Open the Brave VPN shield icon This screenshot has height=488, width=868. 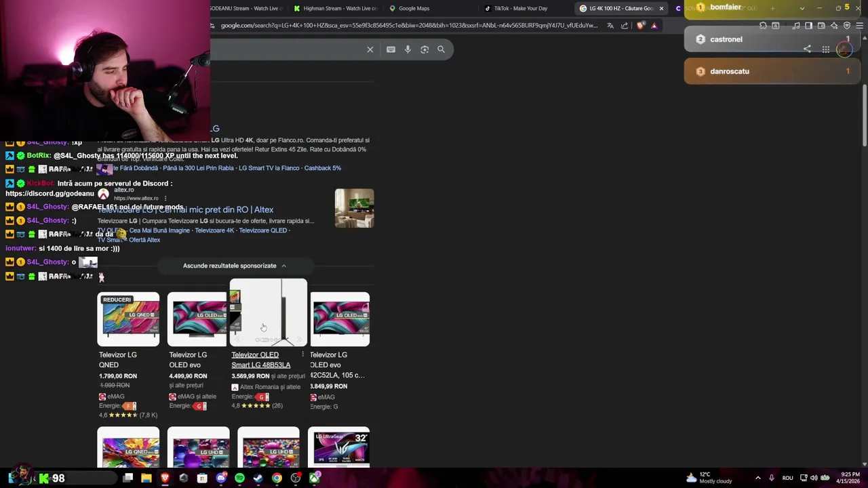(847, 26)
